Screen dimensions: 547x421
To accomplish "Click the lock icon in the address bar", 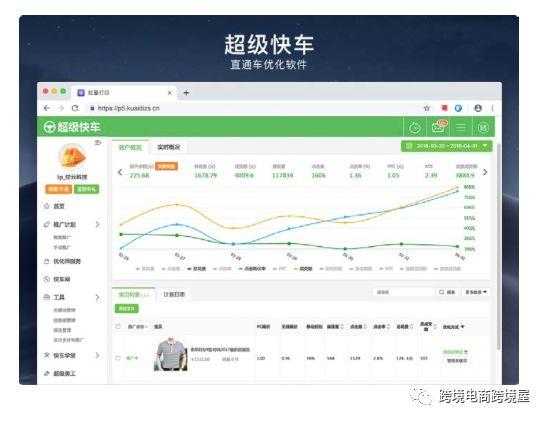I will click(x=92, y=108).
